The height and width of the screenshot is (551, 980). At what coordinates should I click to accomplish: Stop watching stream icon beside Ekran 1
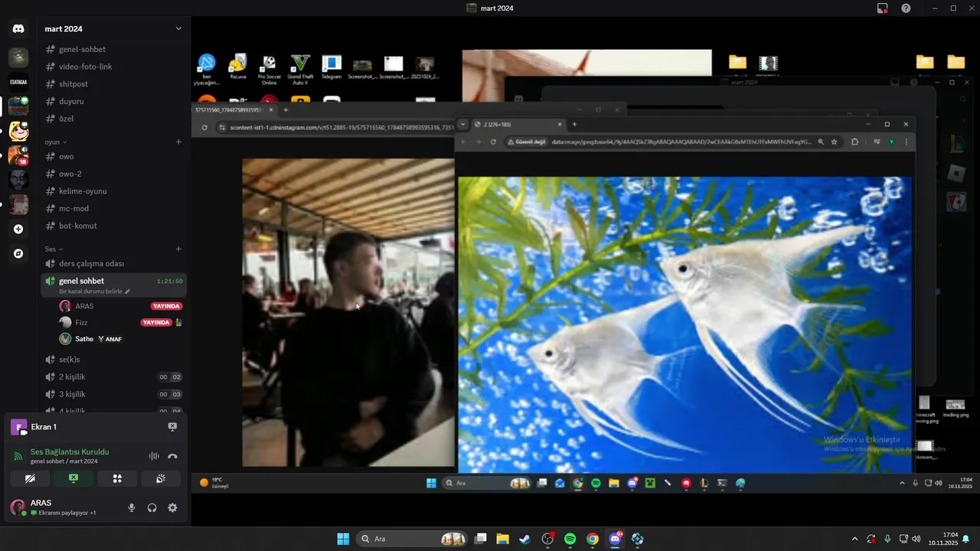(x=172, y=427)
